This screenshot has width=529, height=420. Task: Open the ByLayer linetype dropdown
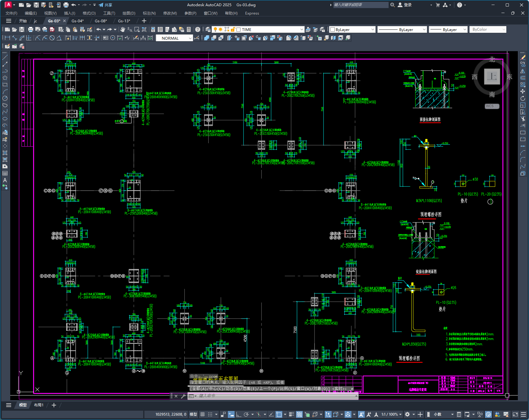[x=424, y=29]
